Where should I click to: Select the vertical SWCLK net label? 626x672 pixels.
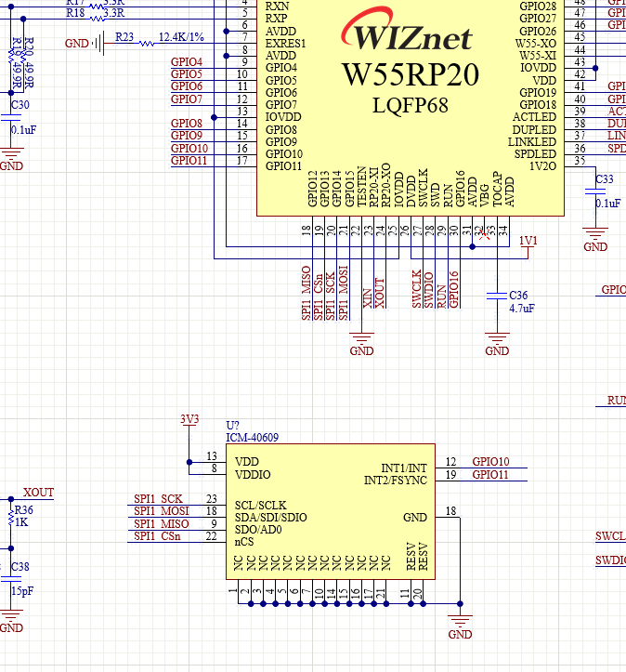pyautogui.click(x=417, y=289)
